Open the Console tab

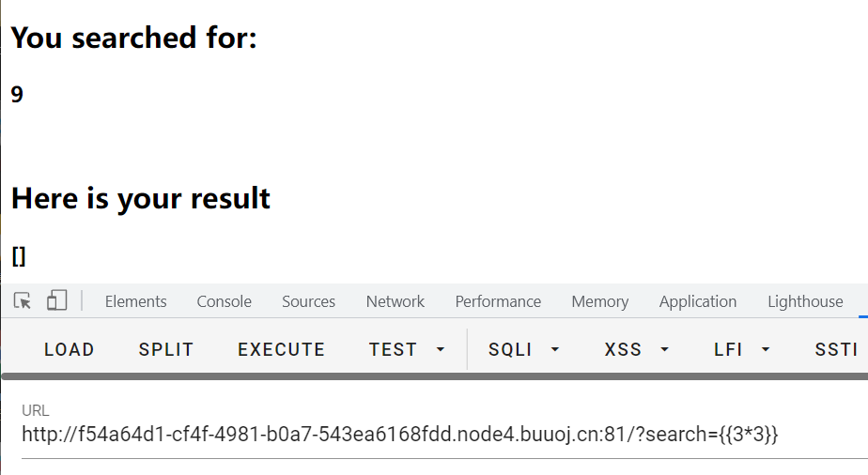coord(224,301)
